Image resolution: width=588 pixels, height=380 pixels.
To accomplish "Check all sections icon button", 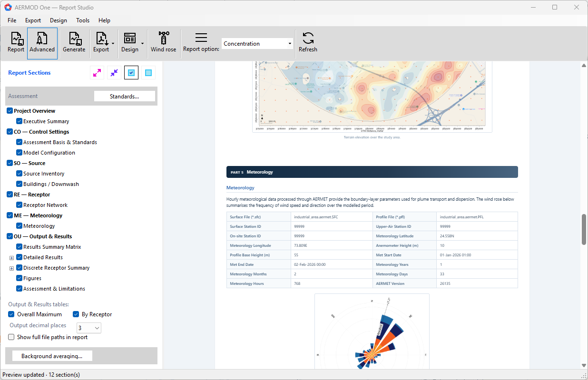I will pyautogui.click(x=131, y=73).
